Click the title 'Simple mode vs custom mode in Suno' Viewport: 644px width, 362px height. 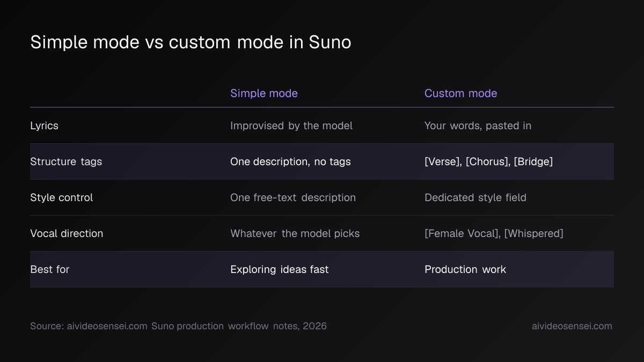coord(191,42)
